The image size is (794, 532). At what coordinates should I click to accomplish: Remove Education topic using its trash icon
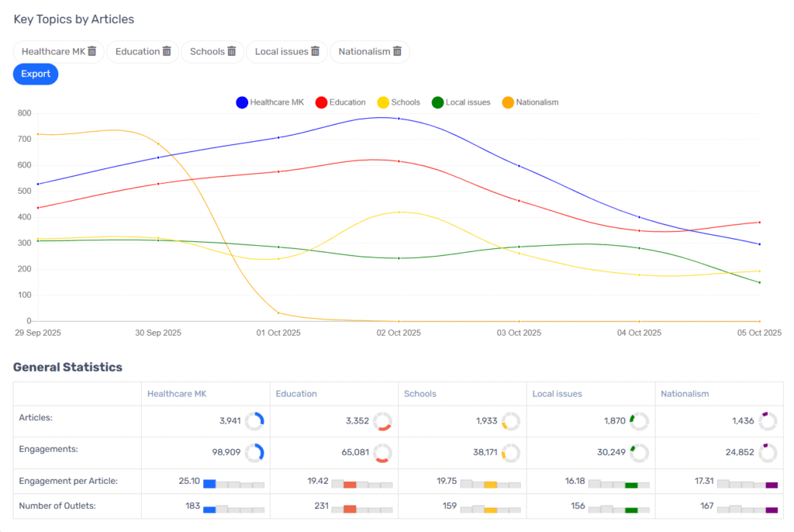[x=167, y=51]
